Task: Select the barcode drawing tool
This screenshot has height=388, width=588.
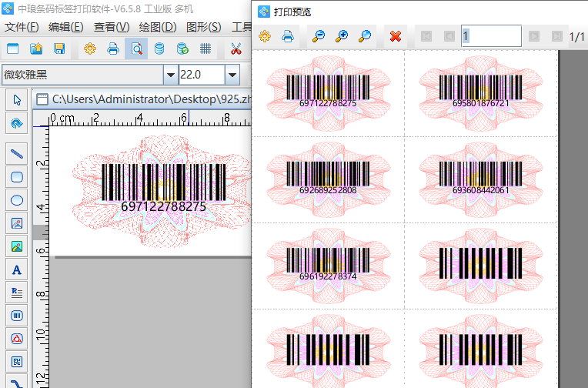Action: pos(16,316)
